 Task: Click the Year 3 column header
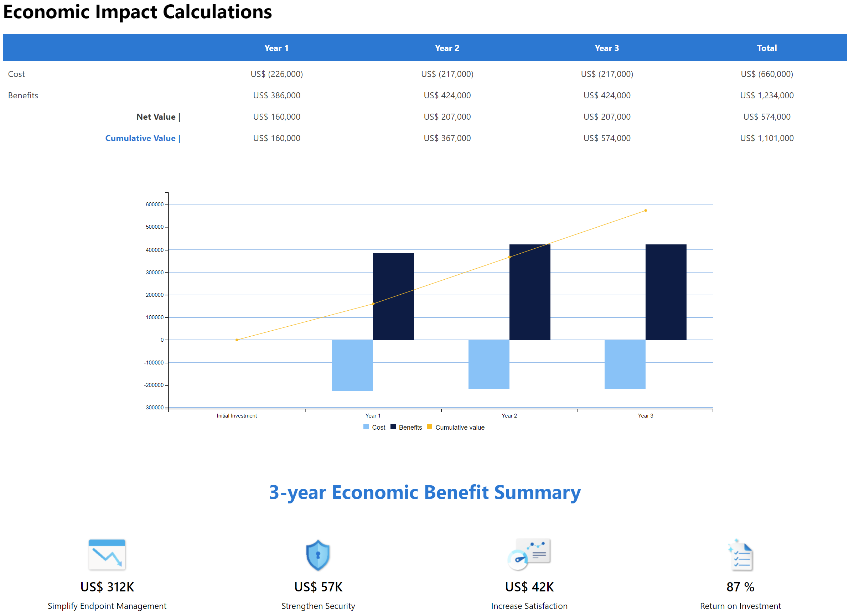click(607, 48)
